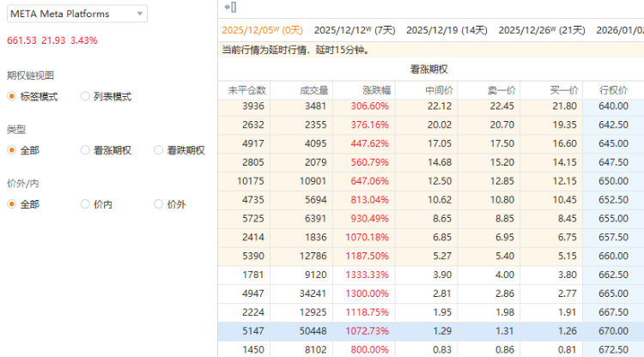
Task: Select strike price 670.00 cell
Action: (x=613, y=331)
